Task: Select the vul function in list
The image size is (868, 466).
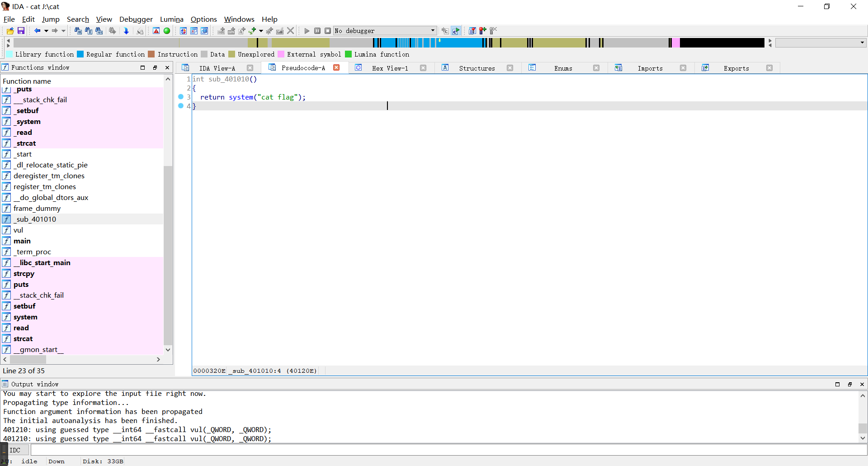Action: click(x=18, y=230)
